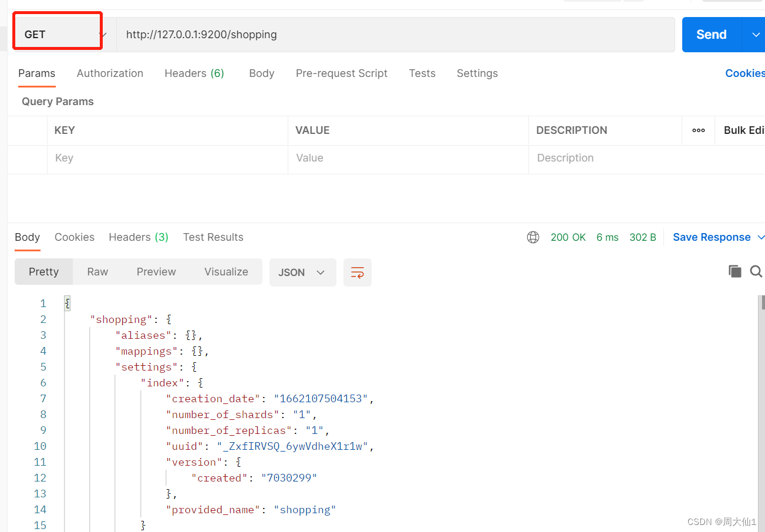765x532 pixels.
Task: Click the "number_of_shards" key
Action: pos(223,415)
